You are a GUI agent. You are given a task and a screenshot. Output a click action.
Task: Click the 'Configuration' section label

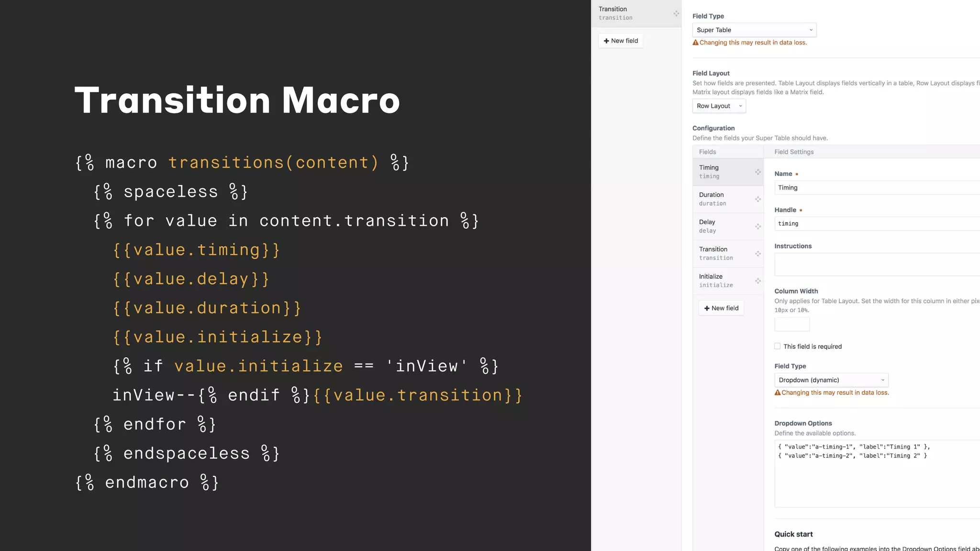713,128
